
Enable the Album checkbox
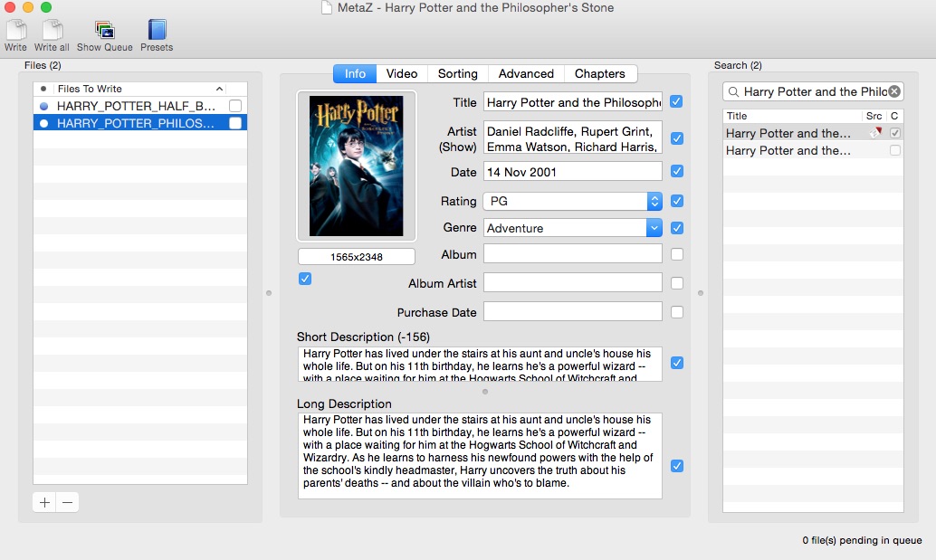[676, 254]
